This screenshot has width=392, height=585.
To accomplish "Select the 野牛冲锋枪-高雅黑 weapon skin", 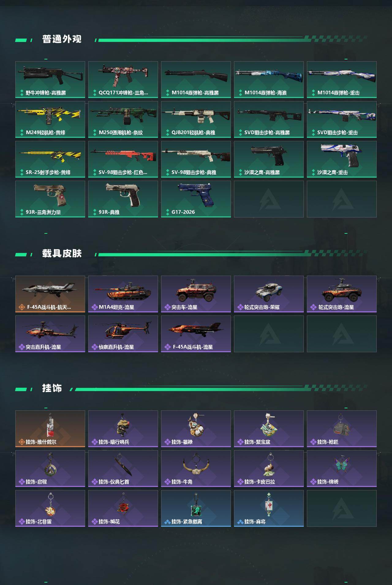I will point(50,80).
